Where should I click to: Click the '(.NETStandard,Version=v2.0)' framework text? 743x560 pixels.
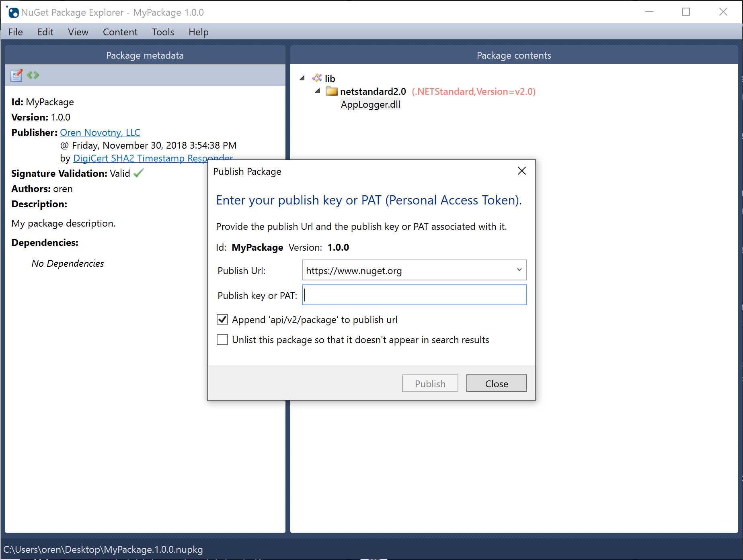[x=474, y=92]
